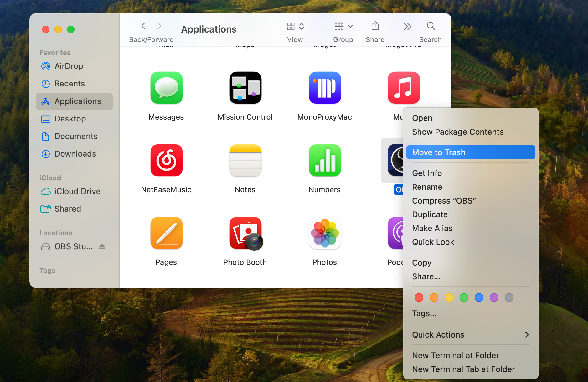Open the View mode switcher dropdown

(295, 26)
